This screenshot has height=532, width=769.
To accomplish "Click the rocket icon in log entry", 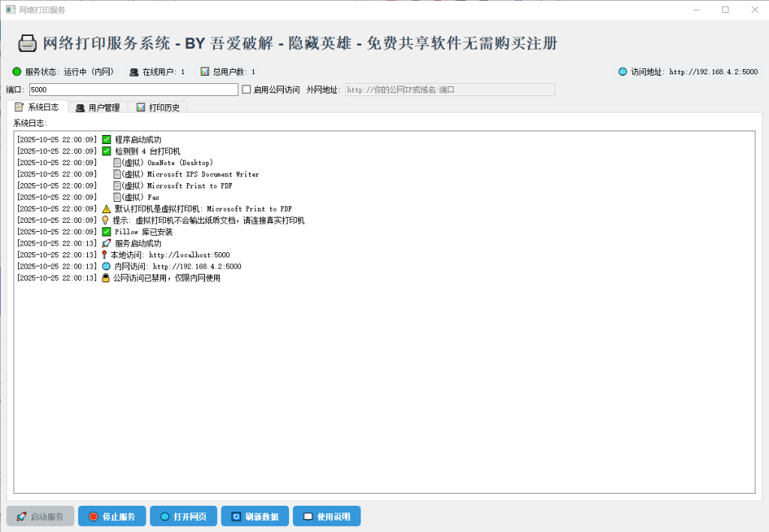I will tap(106, 243).
